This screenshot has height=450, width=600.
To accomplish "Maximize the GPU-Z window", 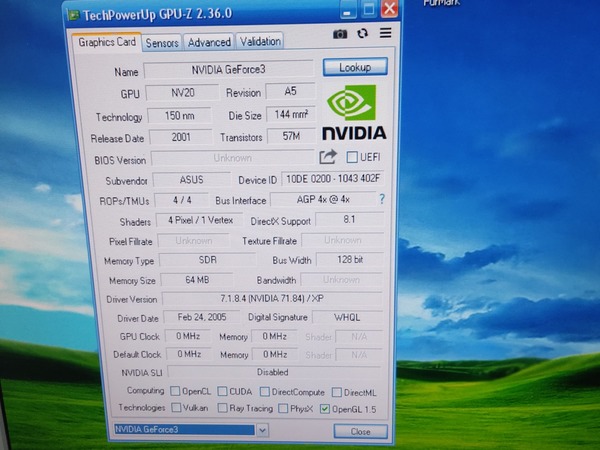I will pyautogui.click(x=368, y=9).
